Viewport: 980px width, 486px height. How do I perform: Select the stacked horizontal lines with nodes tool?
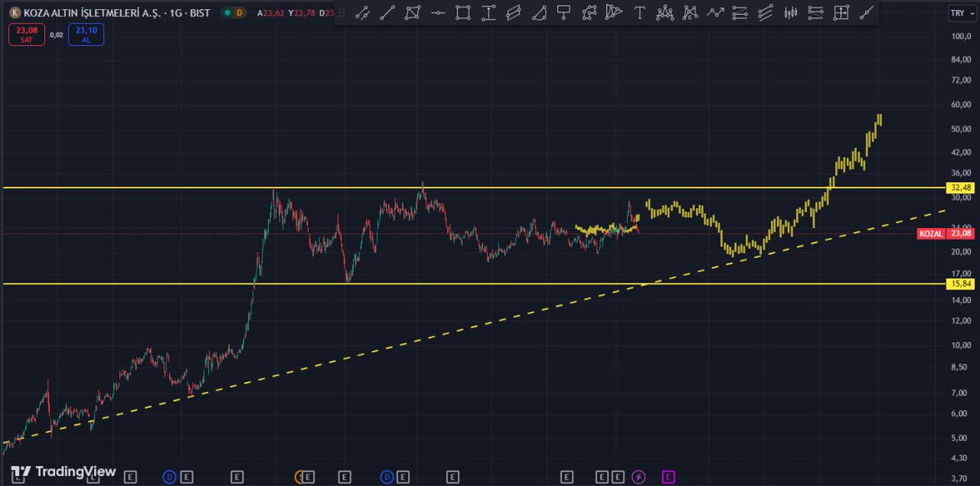(815, 12)
